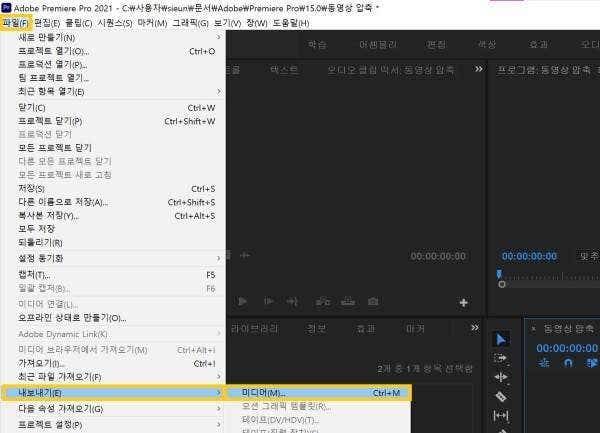Click the Export Frame camera icon
600x433 pixels.
pos(373,302)
